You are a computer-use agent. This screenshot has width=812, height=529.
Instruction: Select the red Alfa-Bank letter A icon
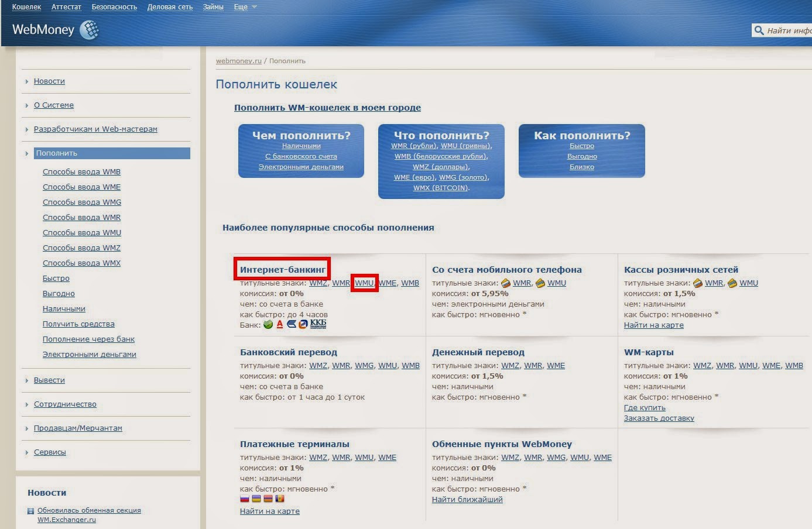pyautogui.click(x=280, y=324)
